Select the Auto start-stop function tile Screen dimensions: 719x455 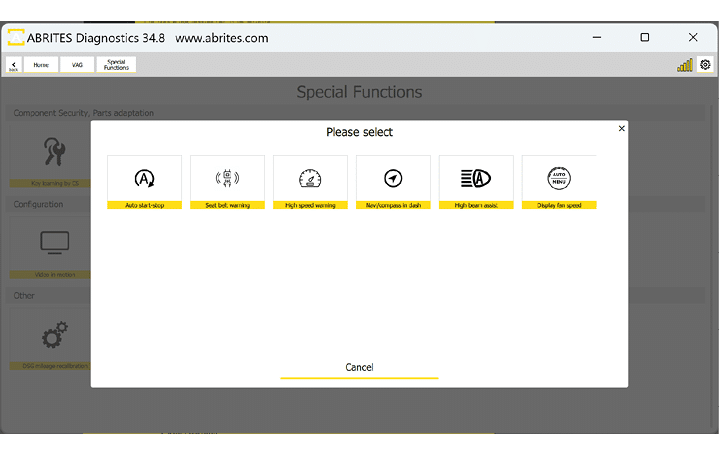coord(144,181)
